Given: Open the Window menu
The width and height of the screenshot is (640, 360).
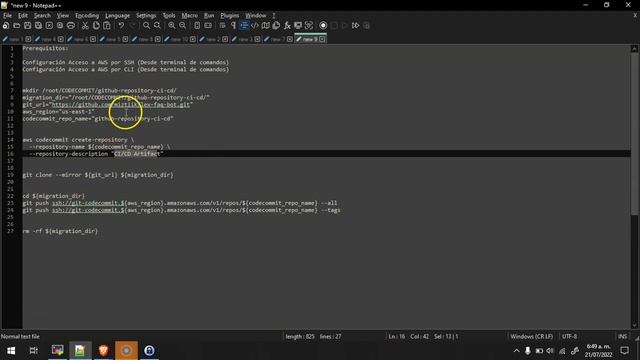Looking at the screenshot, I should coord(256,16).
